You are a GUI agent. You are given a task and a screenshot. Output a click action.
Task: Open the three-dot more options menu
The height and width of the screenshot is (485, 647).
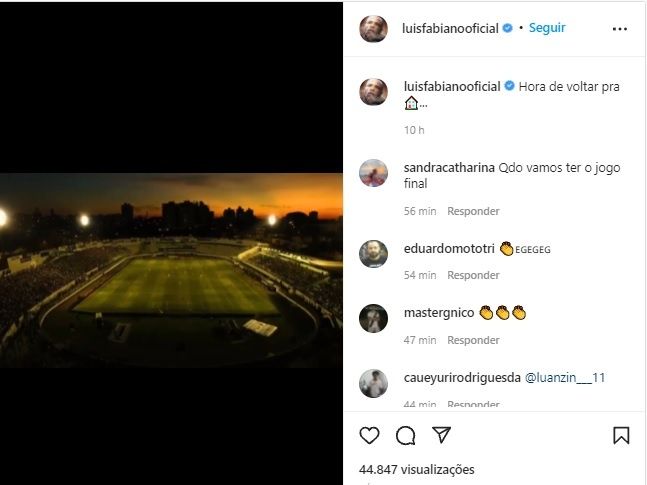click(x=620, y=29)
